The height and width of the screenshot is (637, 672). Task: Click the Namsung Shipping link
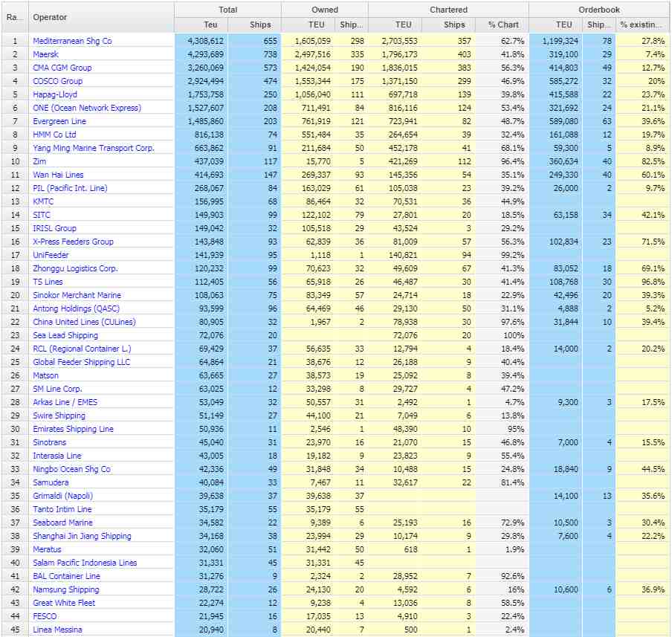click(66, 589)
